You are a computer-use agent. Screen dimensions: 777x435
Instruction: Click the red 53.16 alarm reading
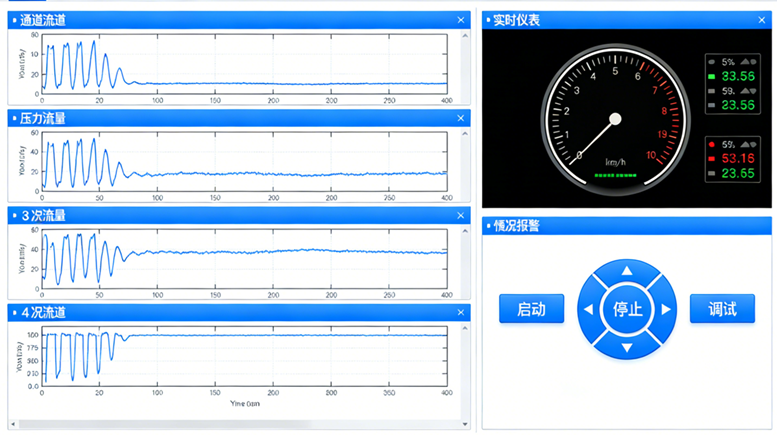(x=738, y=158)
